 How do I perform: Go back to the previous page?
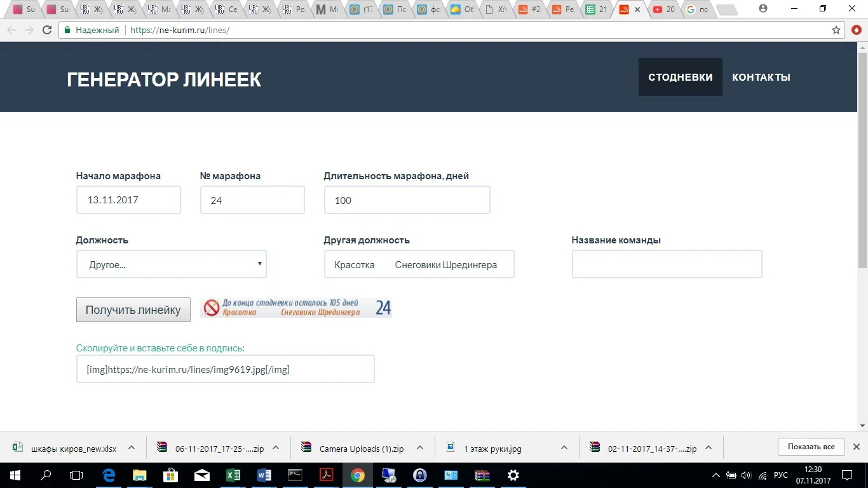click(x=11, y=30)
